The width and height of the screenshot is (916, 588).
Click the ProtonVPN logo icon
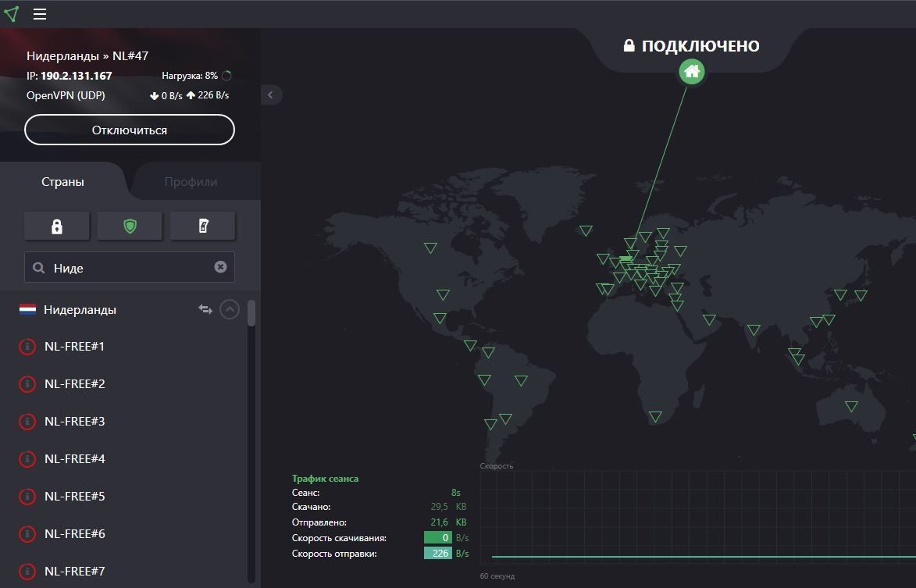tap(12, 14)
